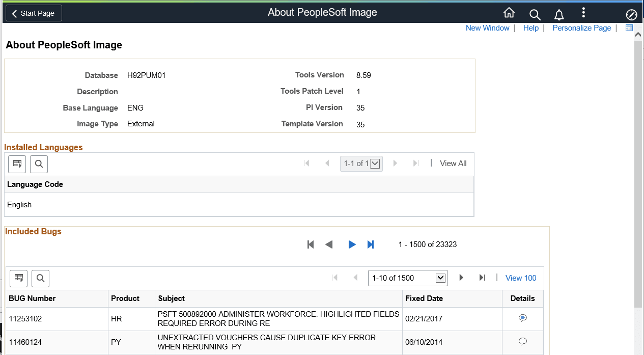Open the Actions List three-dot menu
The image size is (644, 355).
click(x=583, y=13)
